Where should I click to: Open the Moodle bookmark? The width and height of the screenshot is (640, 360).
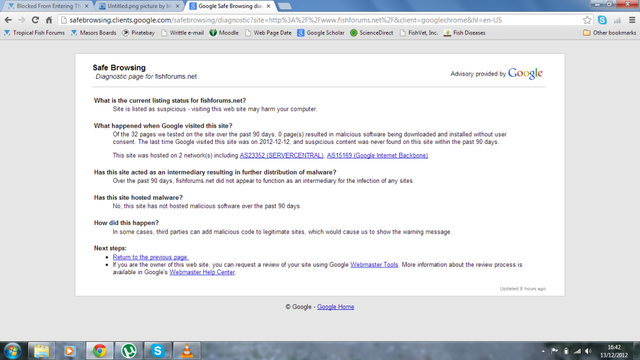click(224, 33)
